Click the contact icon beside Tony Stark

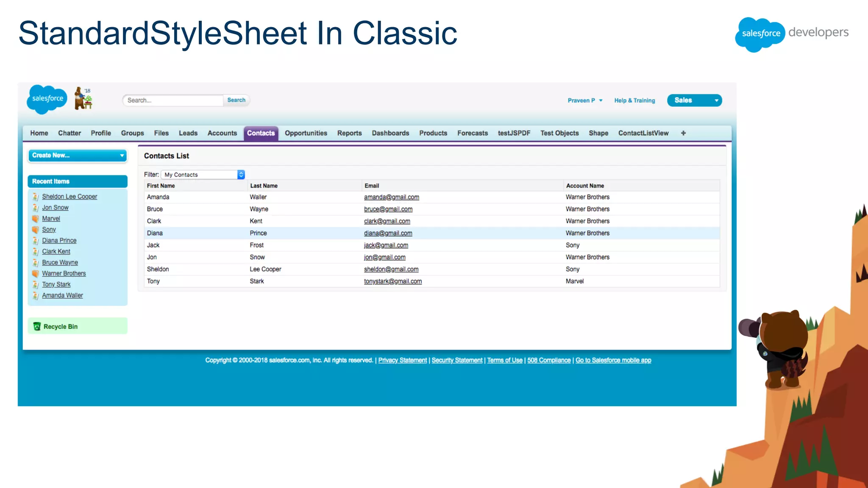[36, 285]
